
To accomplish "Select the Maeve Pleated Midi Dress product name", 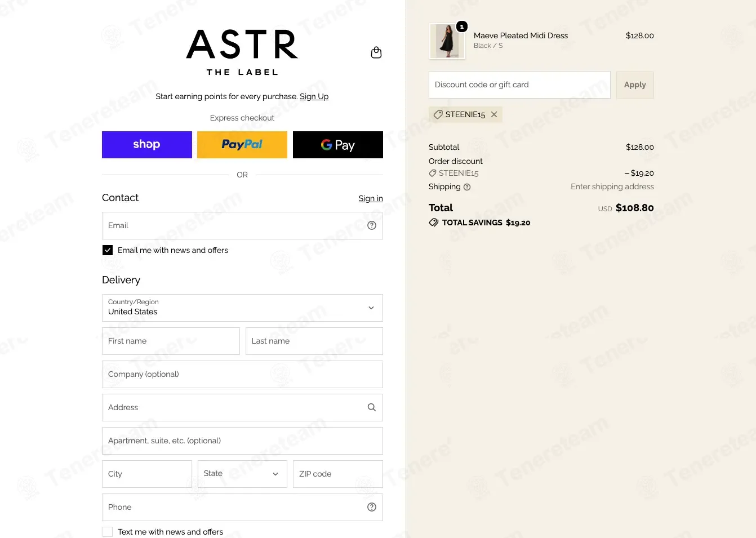I will pos(521,35).
